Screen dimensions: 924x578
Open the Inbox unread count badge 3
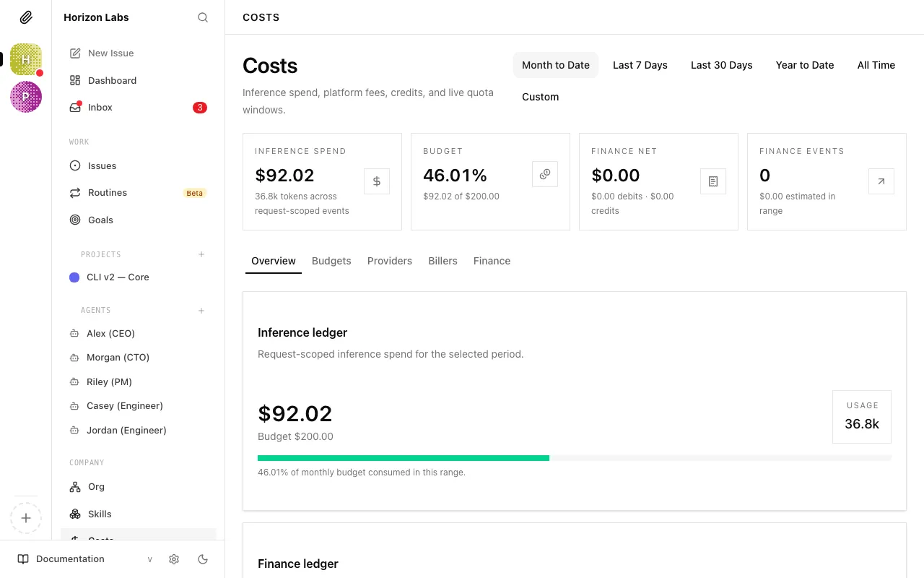(x=200, y=108)
